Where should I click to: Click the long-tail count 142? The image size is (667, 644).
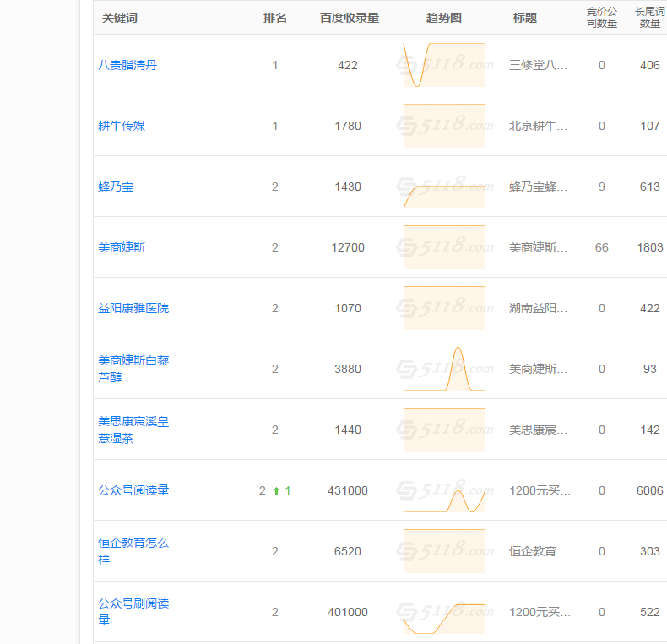(x=649, y=430)
